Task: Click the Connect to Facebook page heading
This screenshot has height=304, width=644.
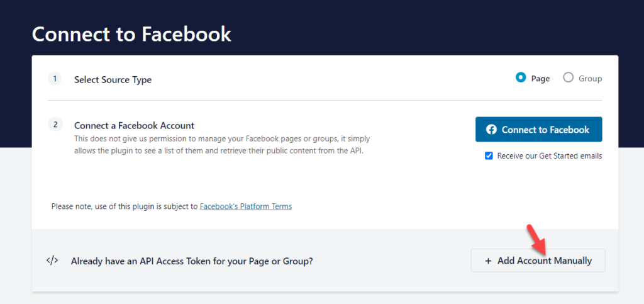Action: (x=131, y=35)
